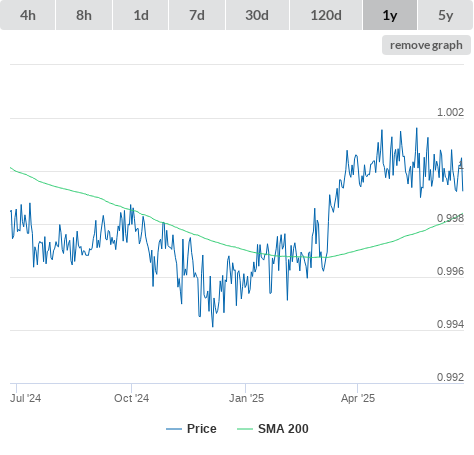Switch to the 8h time range
This screenshot has width=474, height=455.
[x=84, y=15]
